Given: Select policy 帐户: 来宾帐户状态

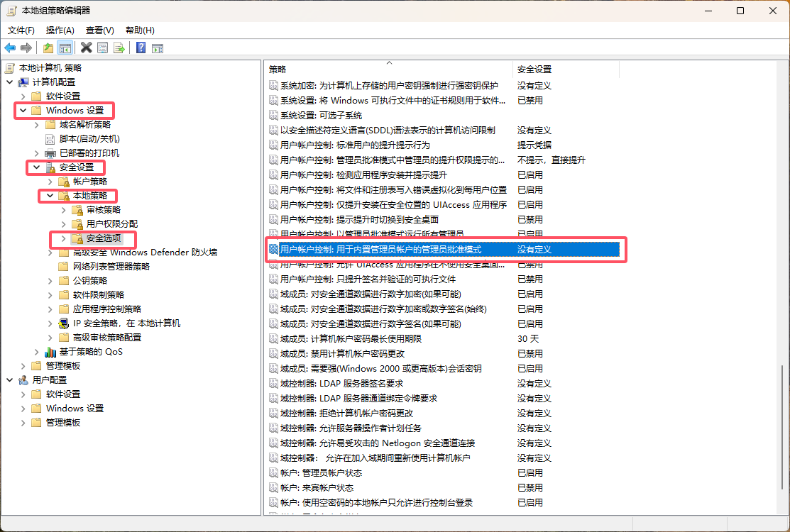Looking at the screenshot, I should 317,488.
